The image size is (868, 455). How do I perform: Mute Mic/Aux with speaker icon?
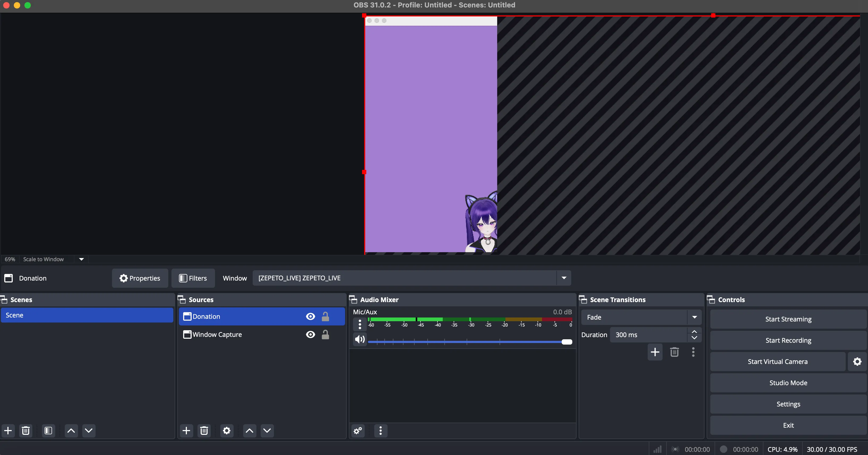(x=359, y=339)
